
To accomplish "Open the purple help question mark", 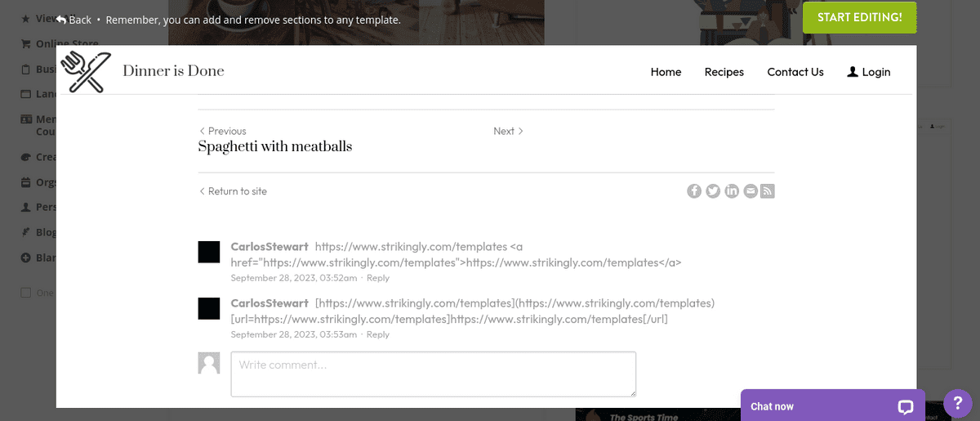I will coord(957,402).
